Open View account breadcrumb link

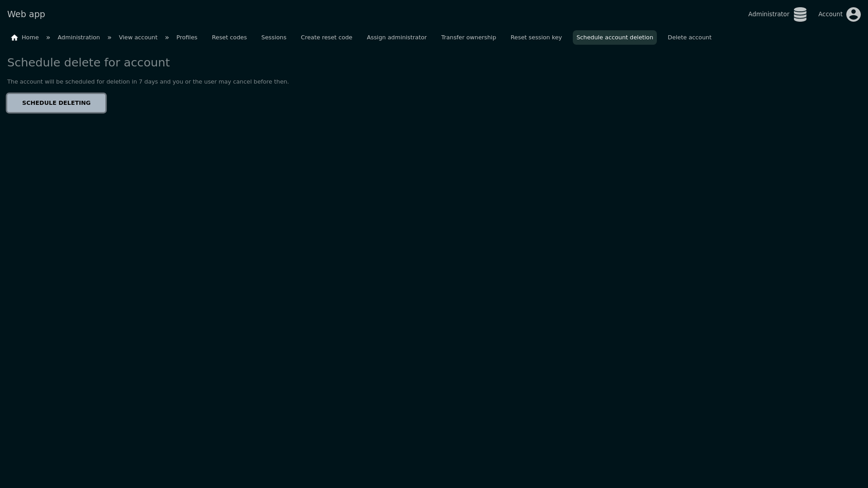click(x=138, y=38)
